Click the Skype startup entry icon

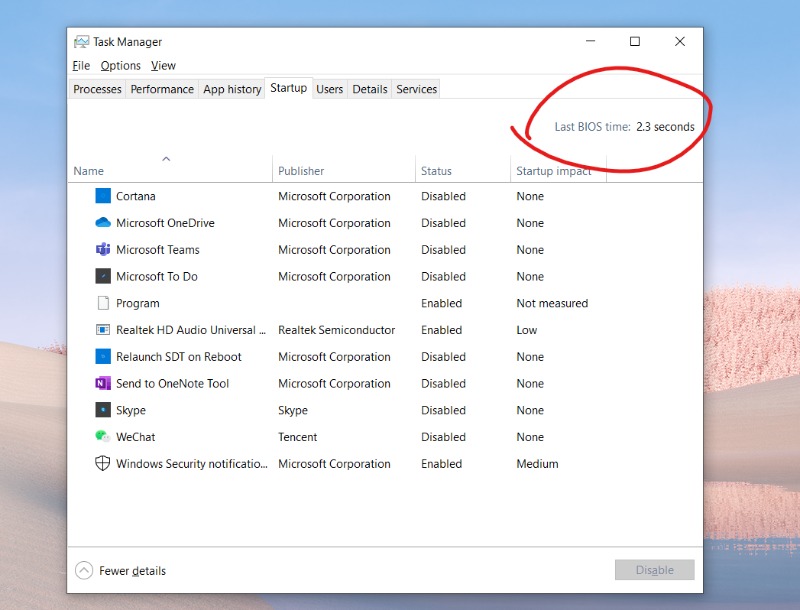click(103, 410)
